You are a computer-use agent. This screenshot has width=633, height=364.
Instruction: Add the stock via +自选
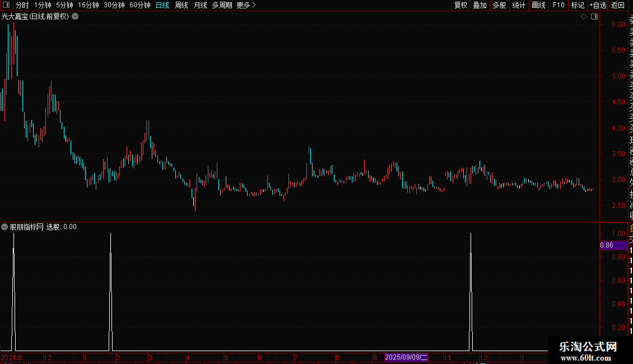click(598, 5)
